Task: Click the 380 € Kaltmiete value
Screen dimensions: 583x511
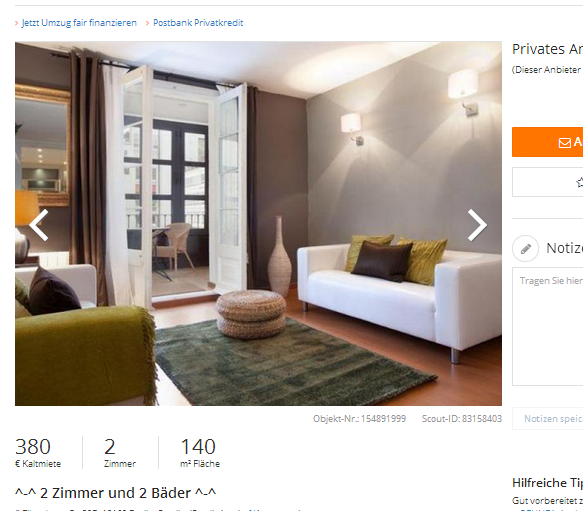Action: click(x=38, y=452)
